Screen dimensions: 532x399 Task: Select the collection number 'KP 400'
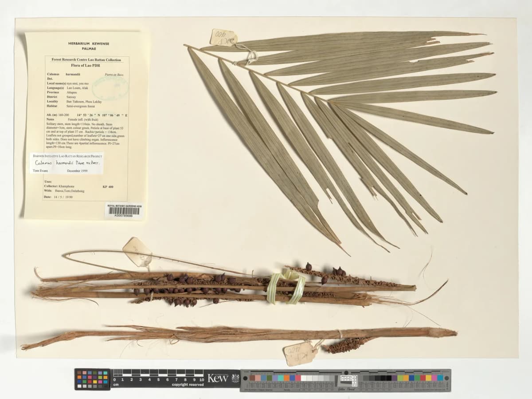click(108, 187)
